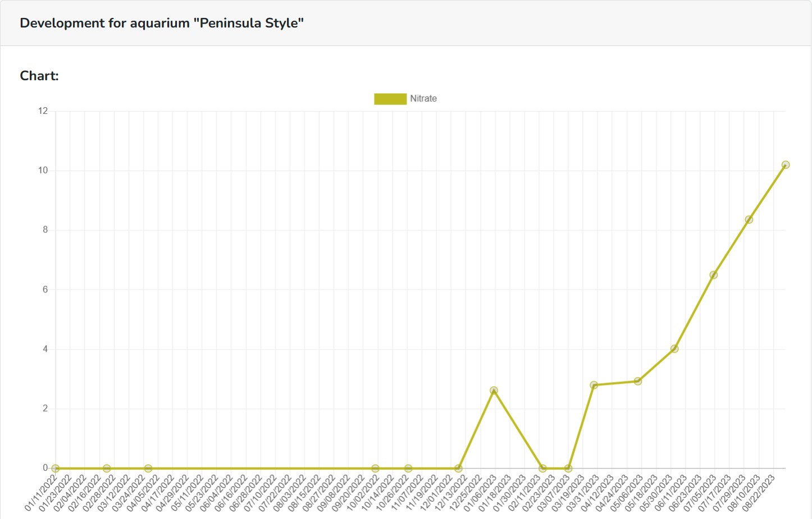The width and height of the screenshot is (812, 519).
Task: Click the data point at value 6.5
Action: pos(713,275)
